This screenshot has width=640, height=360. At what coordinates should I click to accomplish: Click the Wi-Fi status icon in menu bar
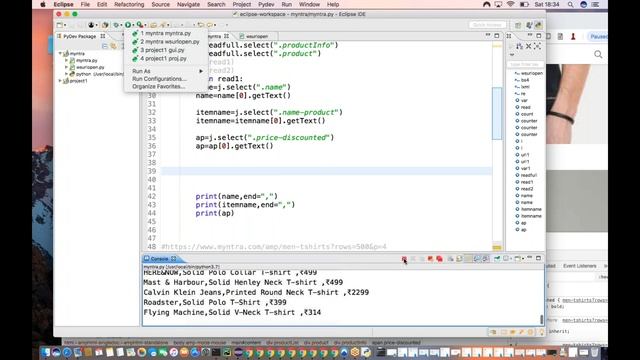tap(510, 4)
